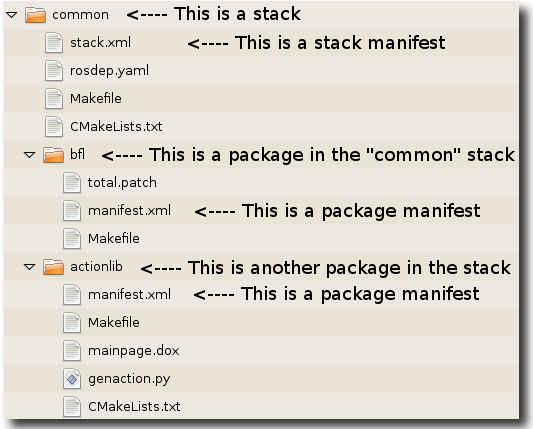Collapse the bfl folder triangle
Screen dimensions: 533x429
(x=30, y=155)
